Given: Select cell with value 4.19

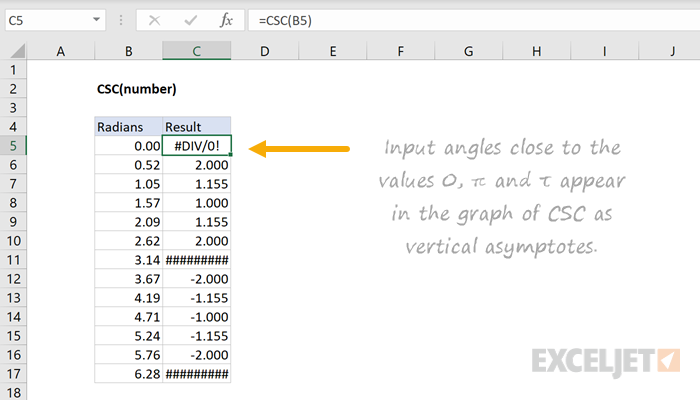Looking at the screenshot, I should point(129,298).
